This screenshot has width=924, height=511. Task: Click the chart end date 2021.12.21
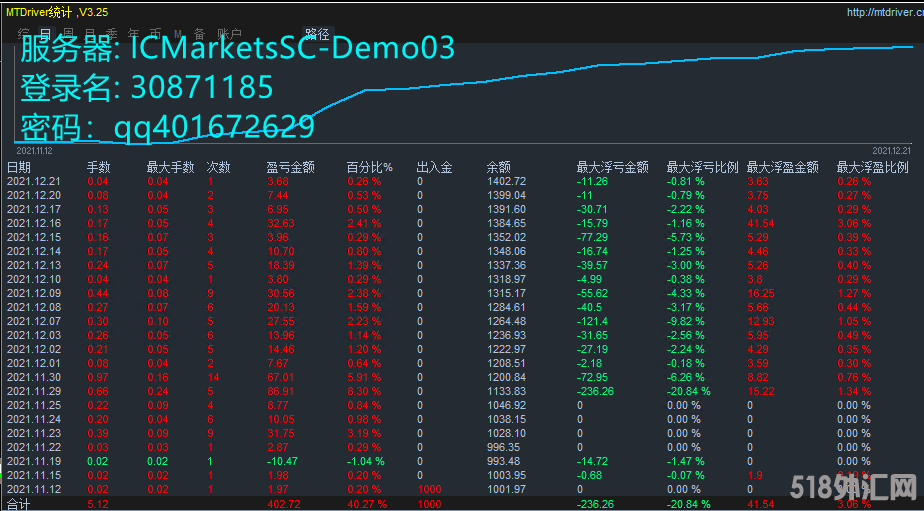point(891,150)
